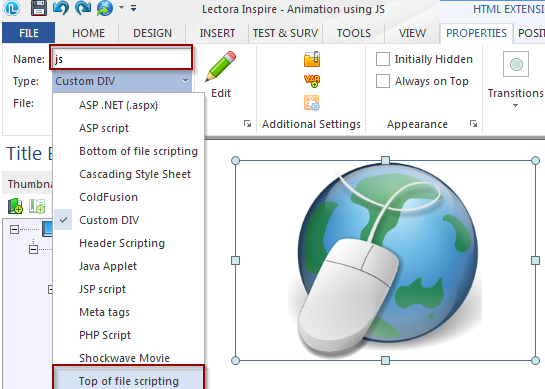Image resolution: width=545 pixels, height=389 pixels.
Task: Click bottom-right corner handle of the image
Action: tap(535, 360)
